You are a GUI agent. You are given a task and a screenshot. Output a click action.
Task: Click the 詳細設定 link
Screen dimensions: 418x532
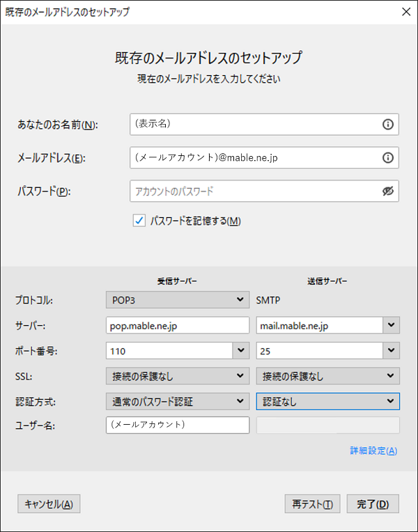click(373, 451)
